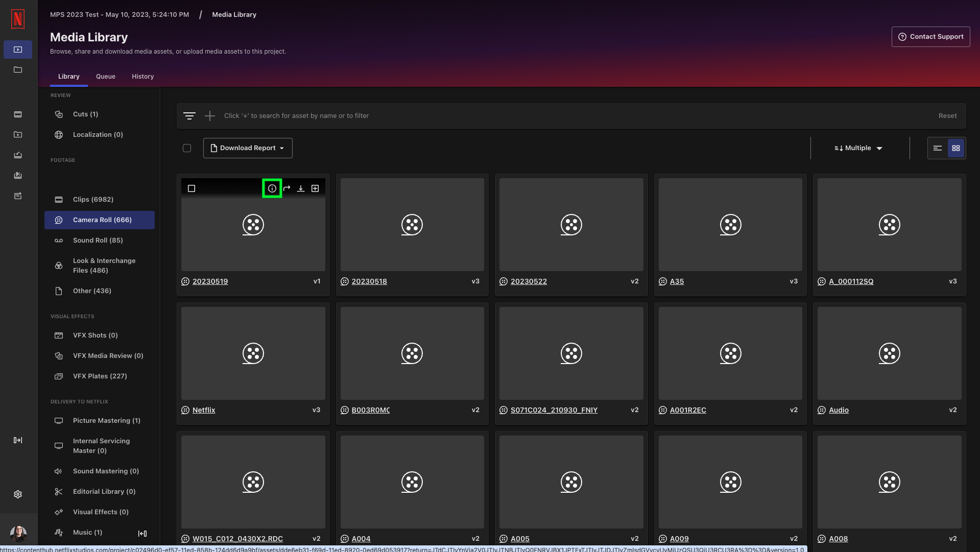Open the Netflix camera roll thumbnail

[253, 353]
